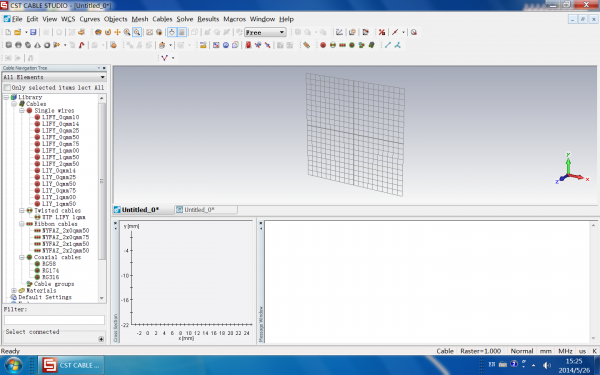
Task: Click the purple V macro icon
Action: pyautogui.click(x=165, y=58)
